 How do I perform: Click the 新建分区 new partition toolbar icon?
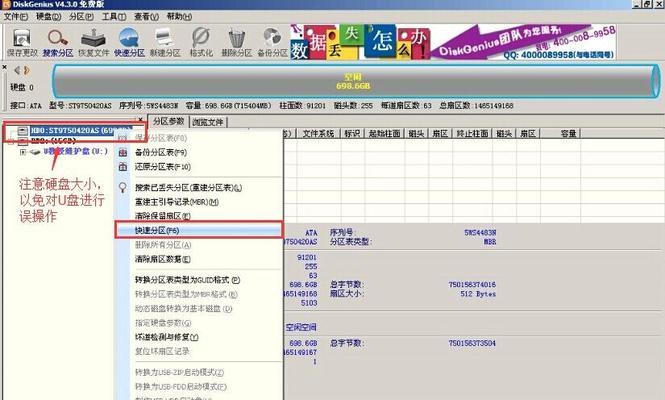pos(165,42)
